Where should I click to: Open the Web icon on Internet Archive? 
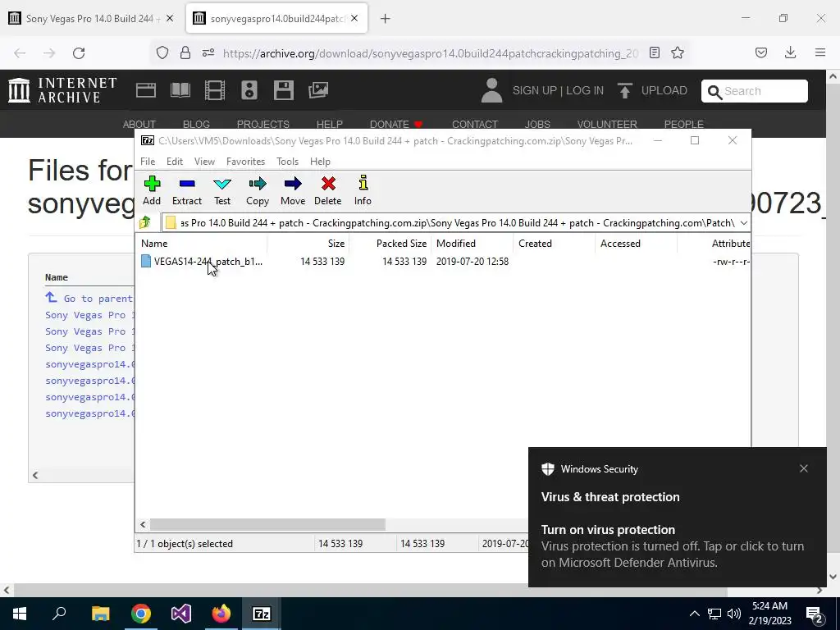coord(146,90)
